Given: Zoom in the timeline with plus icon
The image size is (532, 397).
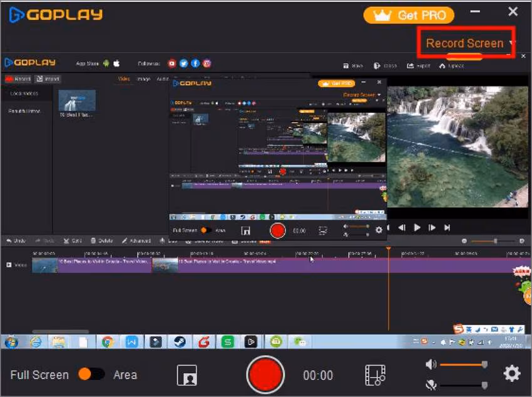Looking at the screenshot, I should 522,241.
